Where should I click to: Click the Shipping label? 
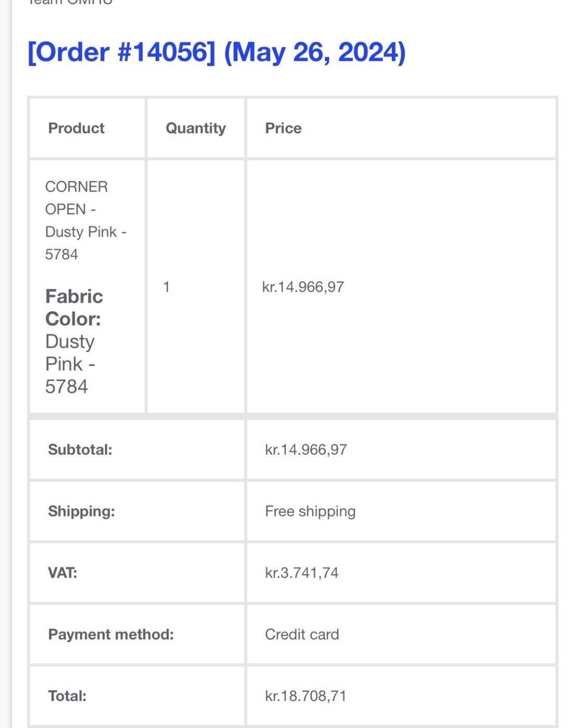pos(81,511)
